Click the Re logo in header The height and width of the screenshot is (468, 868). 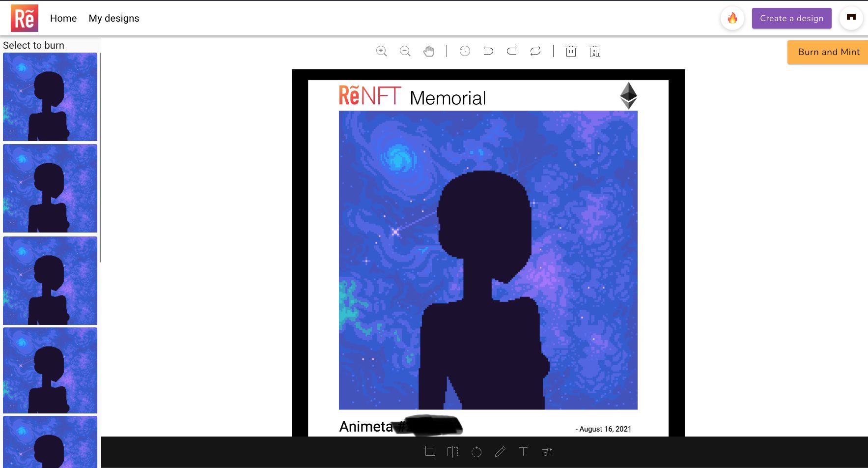[25, 18]
